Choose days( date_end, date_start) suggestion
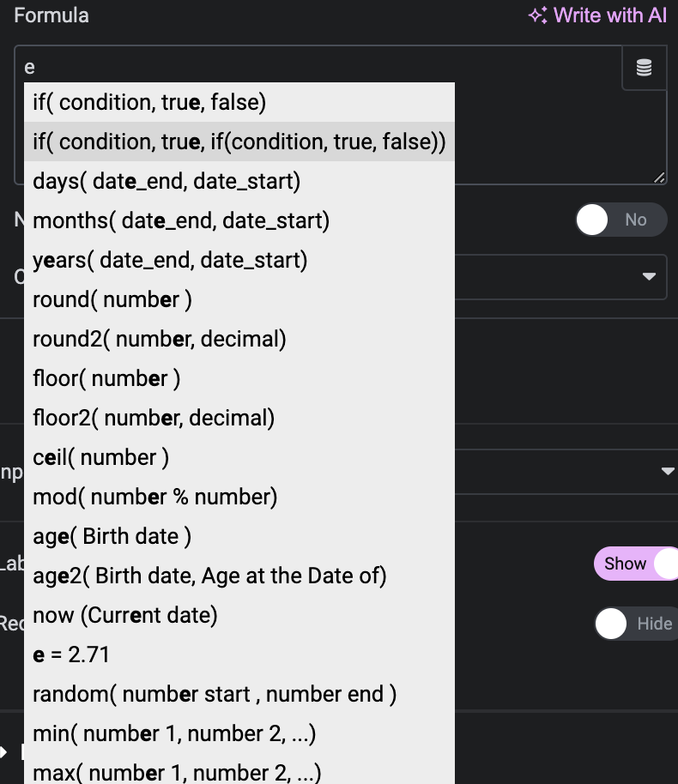 239,181
